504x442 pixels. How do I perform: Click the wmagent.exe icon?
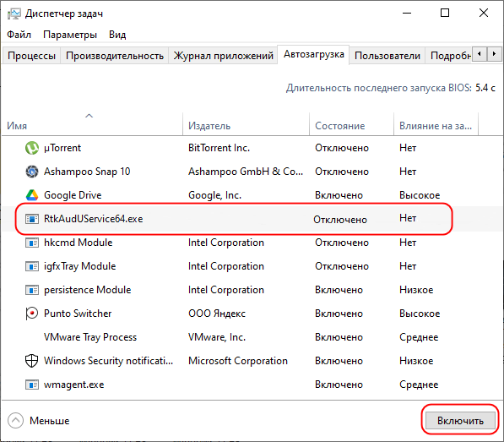(32, 385)
